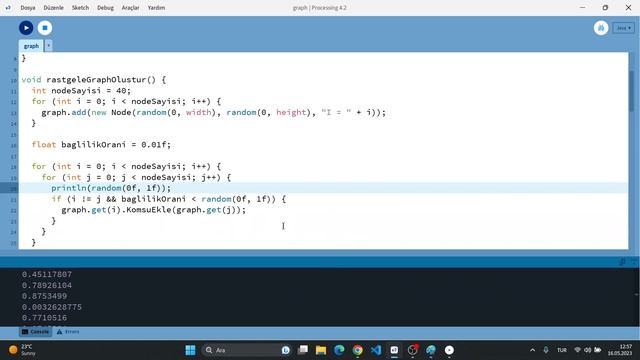Open File Explorer from taskbar
The image size is (640, 360).
click(x=321, y=350)
